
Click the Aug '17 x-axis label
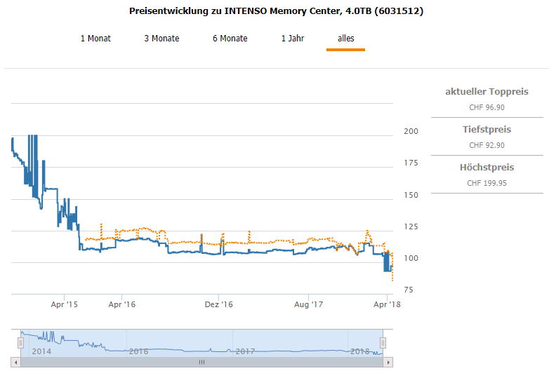pos(308,304)
